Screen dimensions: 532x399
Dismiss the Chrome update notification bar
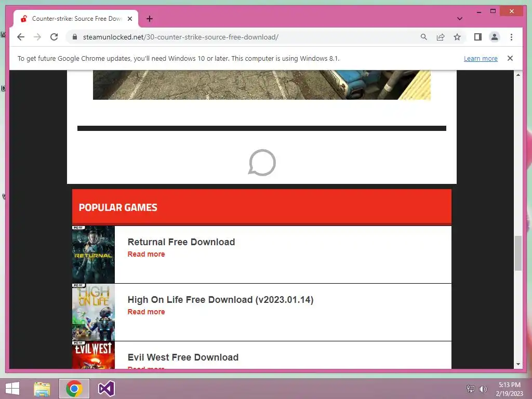click(x=510, y=58)
